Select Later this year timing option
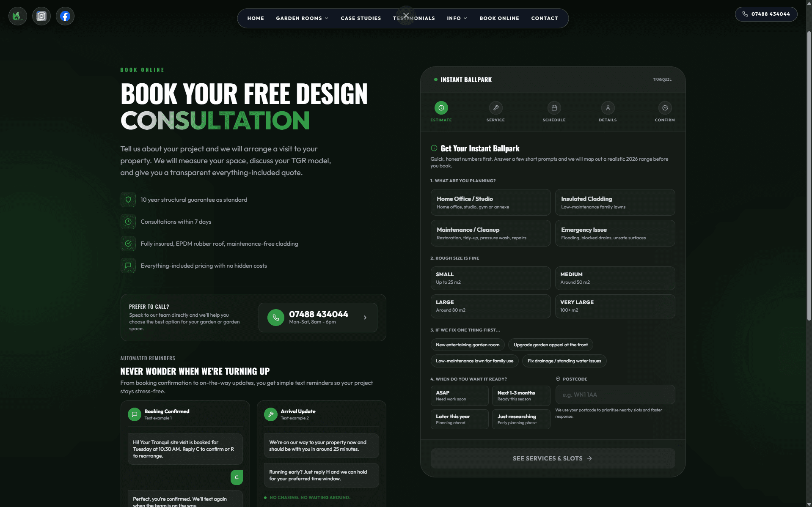The image size is (812, 507). (x=460, y=419)
